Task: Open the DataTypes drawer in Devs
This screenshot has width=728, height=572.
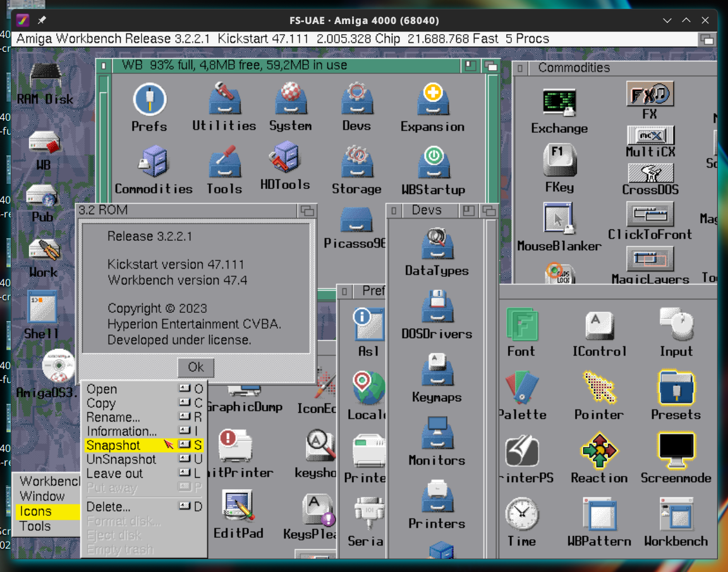Action: (x=437, y=245)
